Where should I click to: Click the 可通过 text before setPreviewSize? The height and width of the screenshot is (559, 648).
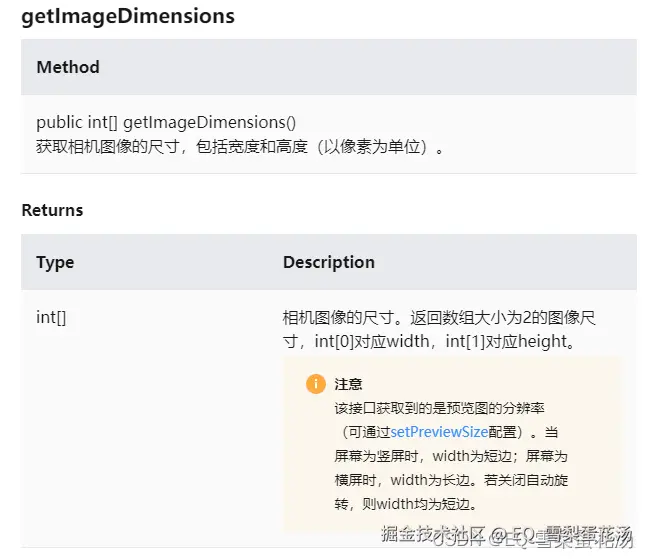[366, 432]
